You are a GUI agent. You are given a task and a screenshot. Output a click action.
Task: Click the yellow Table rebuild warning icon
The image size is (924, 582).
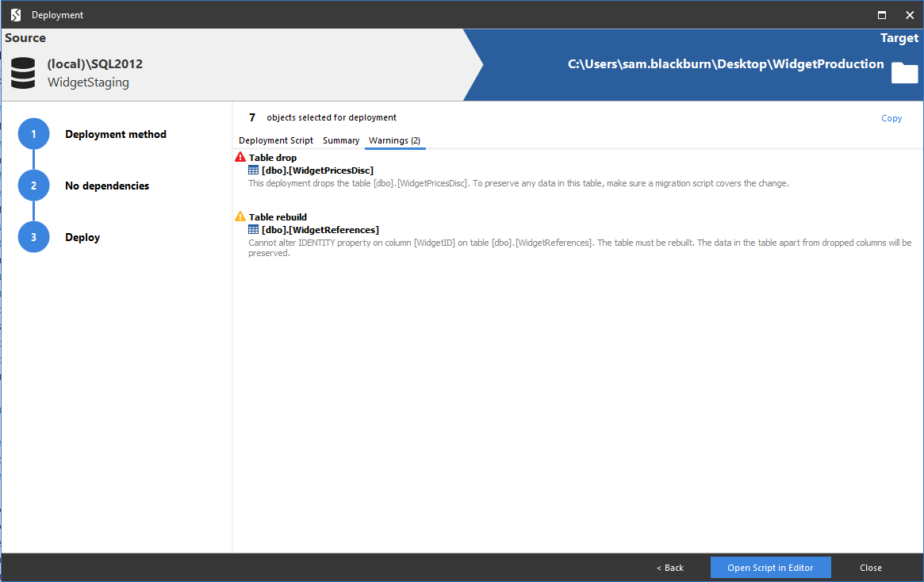pyautogui.click(x=240, y=216)
